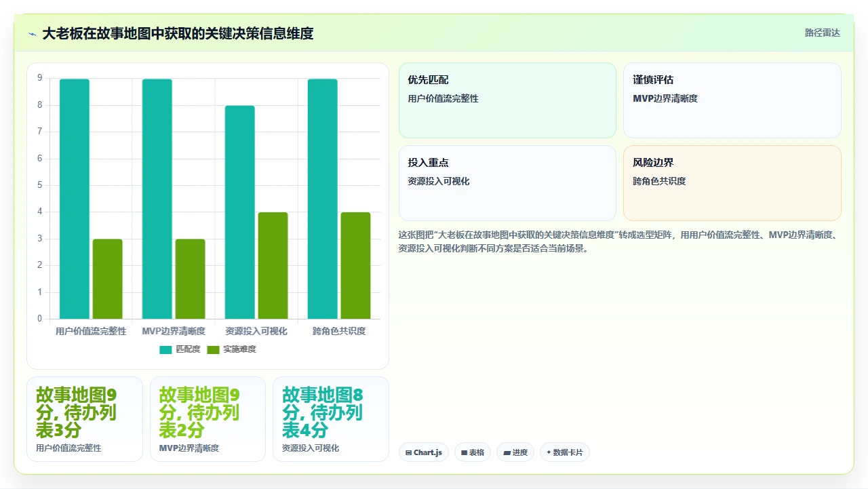868x489 pixels.
Task: Open the 谨慎评估 card
Action: pyautogui.click(x=732, y=100)
